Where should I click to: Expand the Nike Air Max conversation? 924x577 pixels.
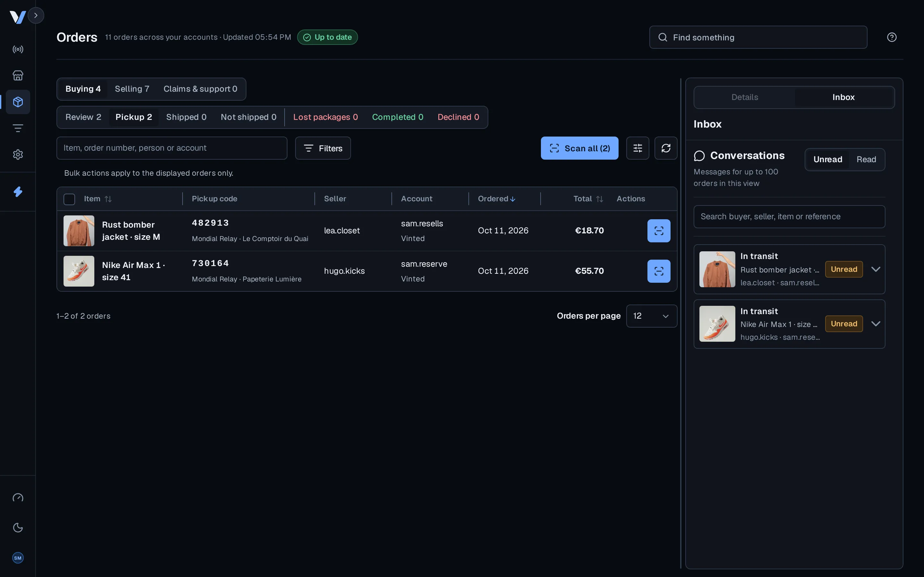(876, 324)
